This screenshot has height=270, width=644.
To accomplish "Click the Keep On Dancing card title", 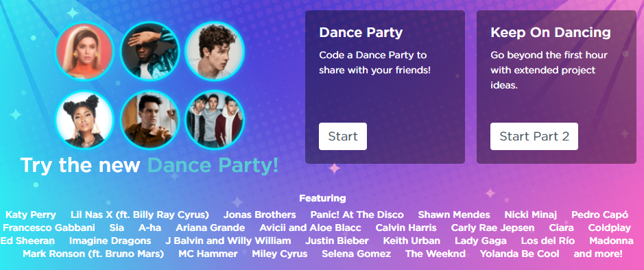I will [551, 33].
